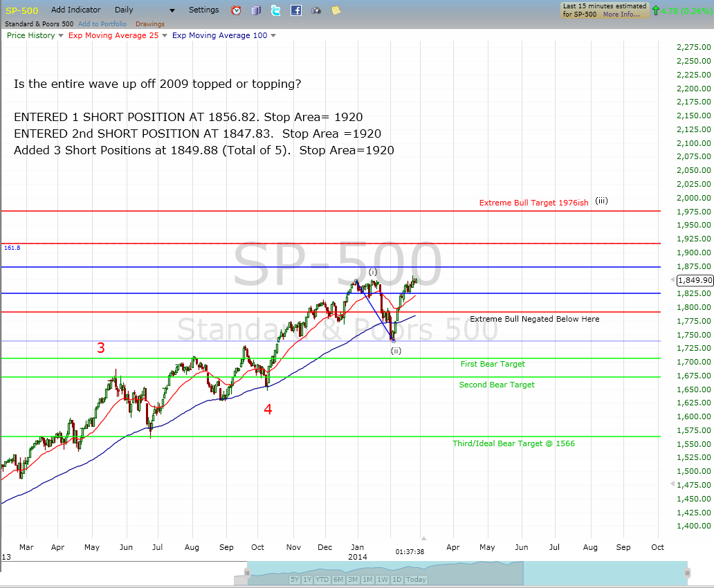Click the (iii) wave annotation

[601, 201]
